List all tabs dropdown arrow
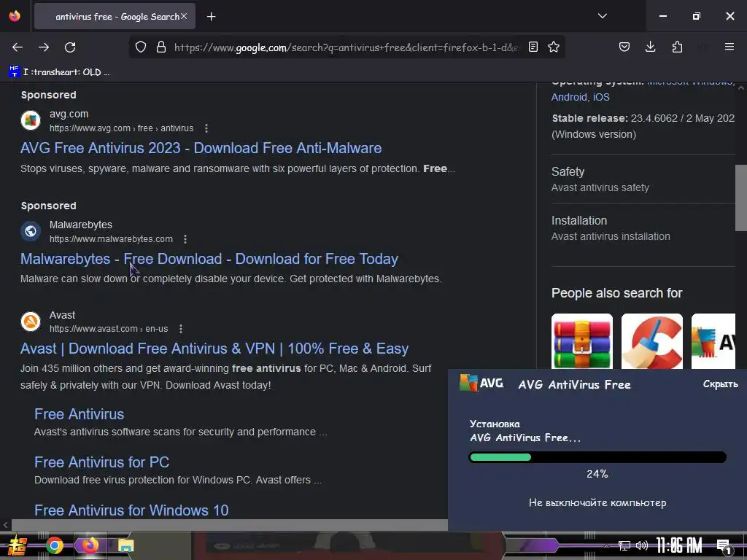The image size is (747, 560). [x=603, y=16]
